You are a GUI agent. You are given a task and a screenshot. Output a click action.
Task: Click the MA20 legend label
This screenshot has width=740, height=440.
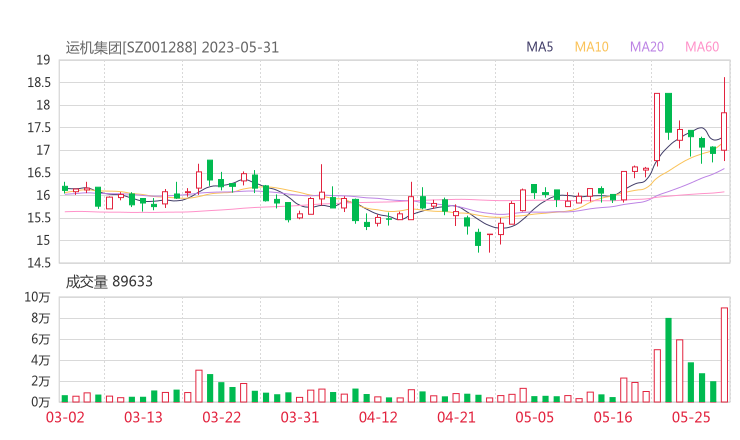click(647, 47)
